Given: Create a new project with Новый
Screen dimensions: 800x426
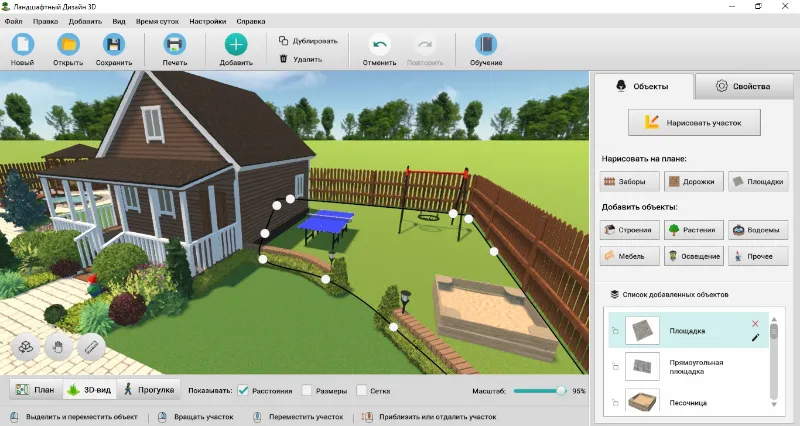Looking at the screenshot, I should tap(22, 49).
